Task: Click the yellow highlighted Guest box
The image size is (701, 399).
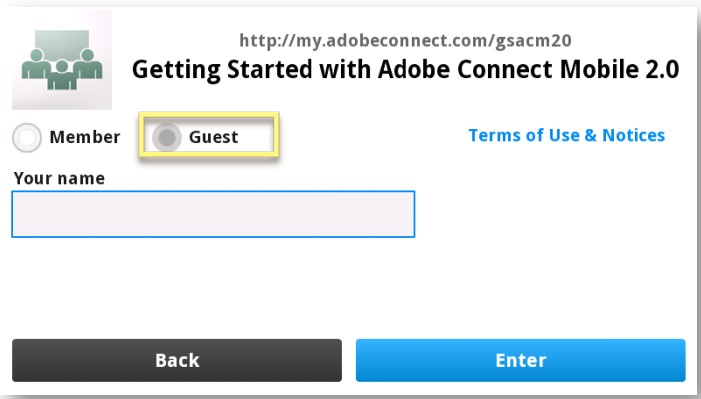Action: [209, 135]
